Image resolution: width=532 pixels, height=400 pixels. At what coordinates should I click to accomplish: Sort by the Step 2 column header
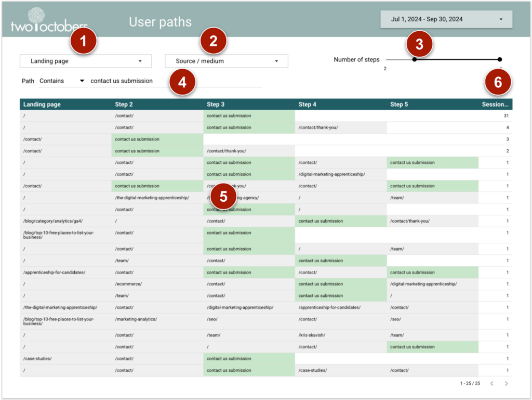point(124,104)
